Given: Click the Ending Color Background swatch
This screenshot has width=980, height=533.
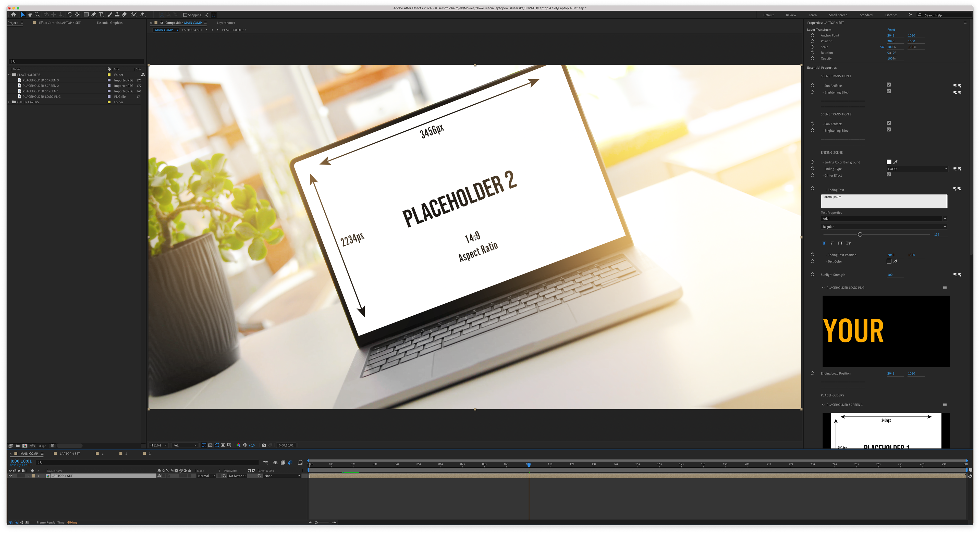Looking at the screenshot, I should click(x=889, y=162).
